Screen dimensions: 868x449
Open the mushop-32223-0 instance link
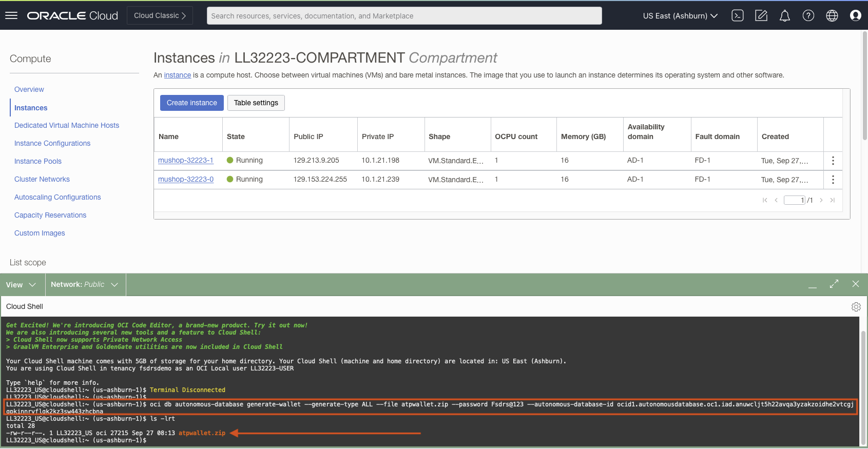[186, 179]
